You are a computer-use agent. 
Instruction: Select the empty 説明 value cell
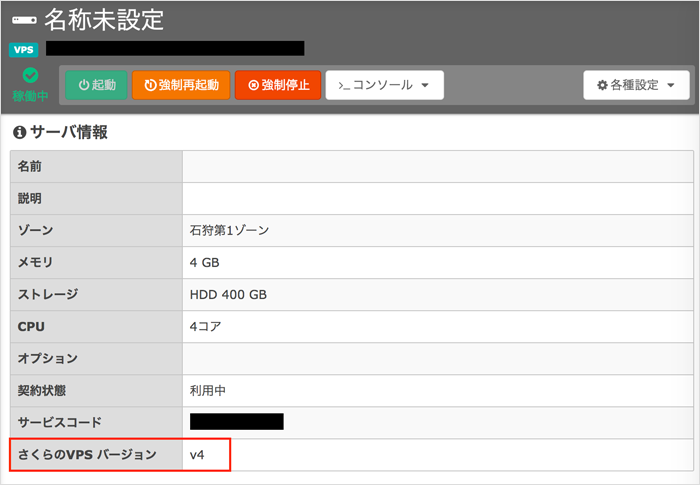pos(436,198)
